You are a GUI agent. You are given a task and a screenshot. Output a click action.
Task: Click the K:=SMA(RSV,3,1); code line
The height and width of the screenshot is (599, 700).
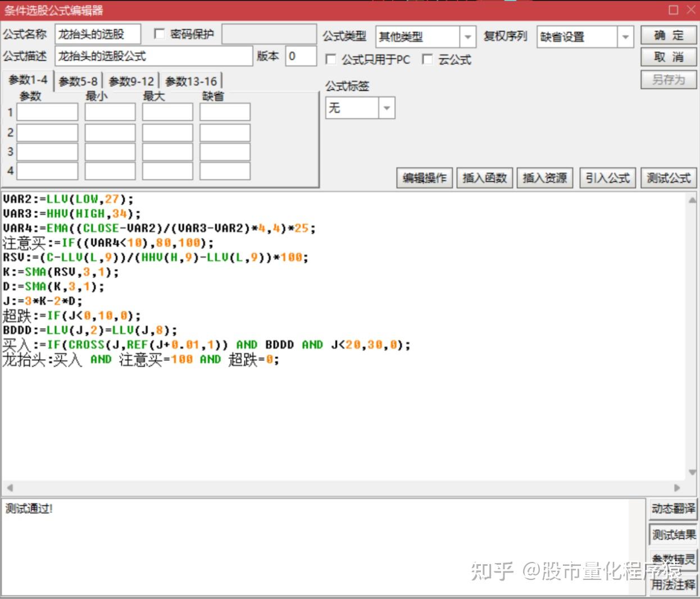[61, 272]
